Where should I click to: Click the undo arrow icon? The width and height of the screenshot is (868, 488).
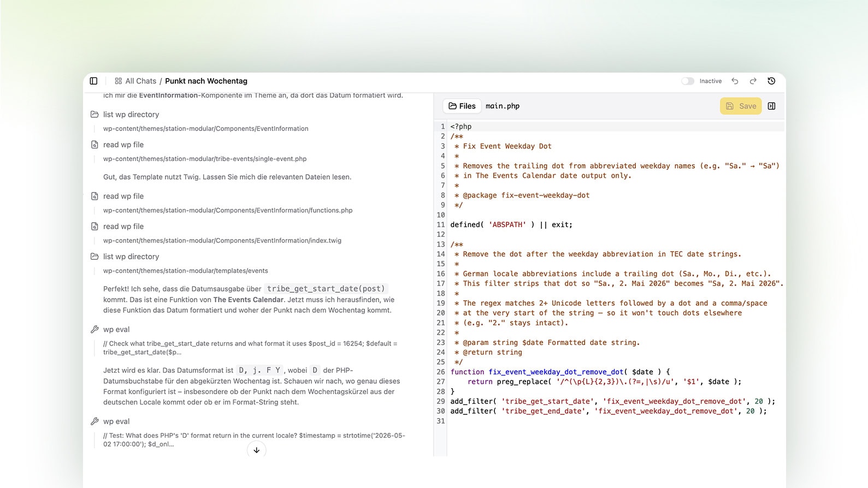(x=735, y=81)
